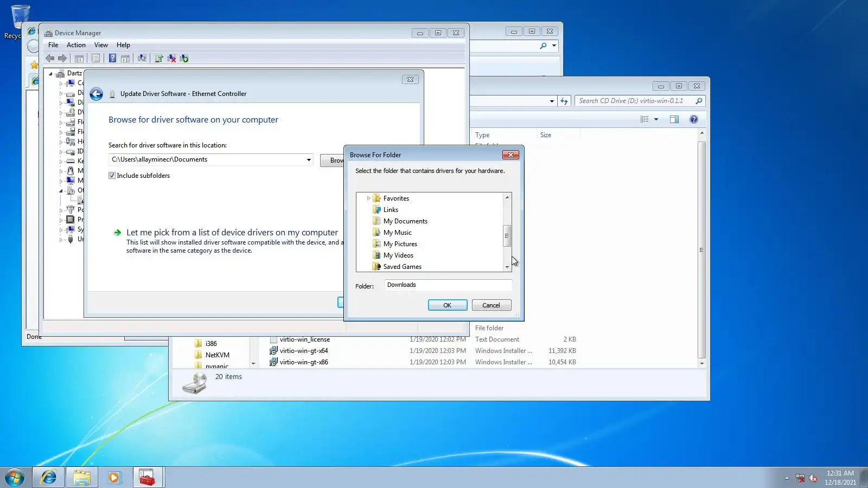
Task: Select My Pictures in the folder tree
Action: click(x=400, y=244)
